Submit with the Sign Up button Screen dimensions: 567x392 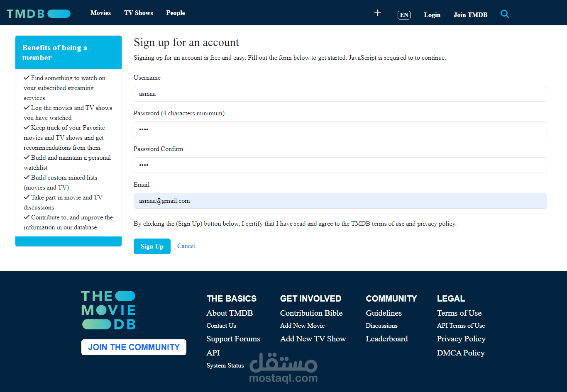coord(152,246)
